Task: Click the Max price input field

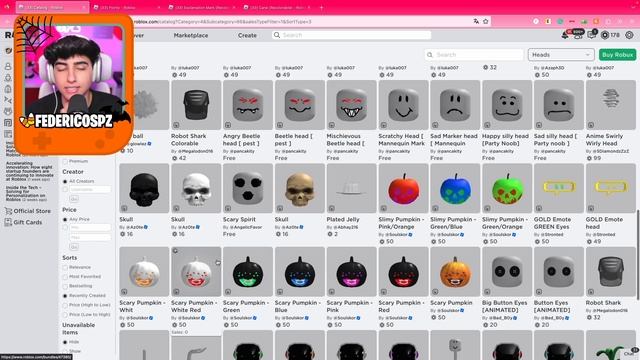Action: pos(90,238)
